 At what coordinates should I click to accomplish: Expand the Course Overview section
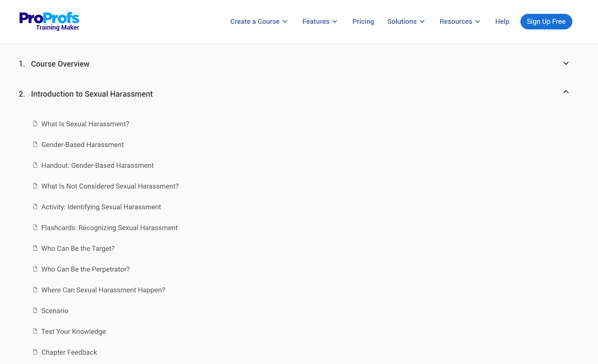(x=566, y=63)
